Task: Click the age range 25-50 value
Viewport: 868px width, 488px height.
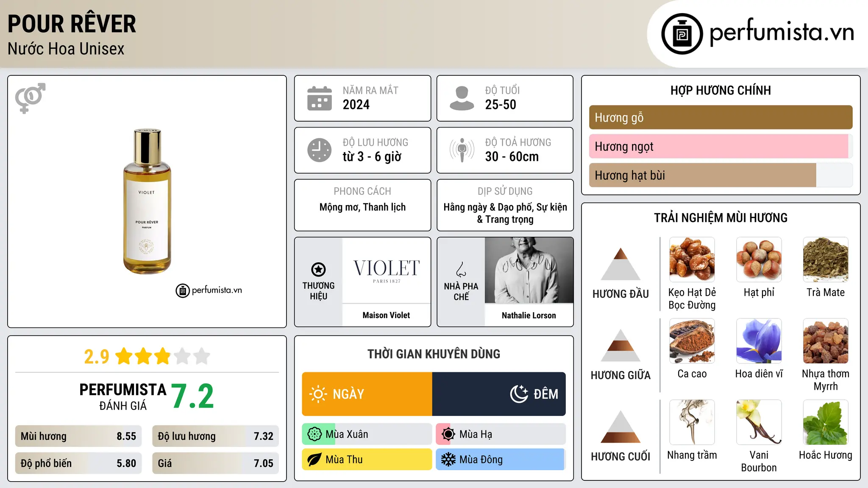Action: (x=501, y=105)
